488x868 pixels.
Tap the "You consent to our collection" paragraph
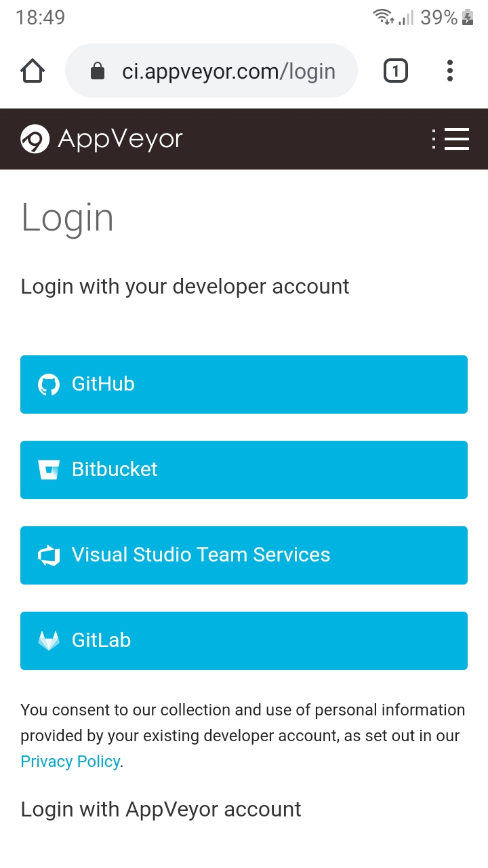tap(243, 736)
